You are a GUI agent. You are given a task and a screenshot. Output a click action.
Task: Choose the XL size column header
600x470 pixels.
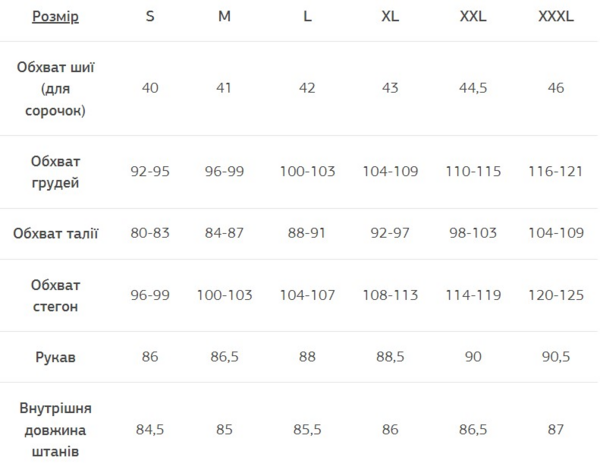click(390, 17)
